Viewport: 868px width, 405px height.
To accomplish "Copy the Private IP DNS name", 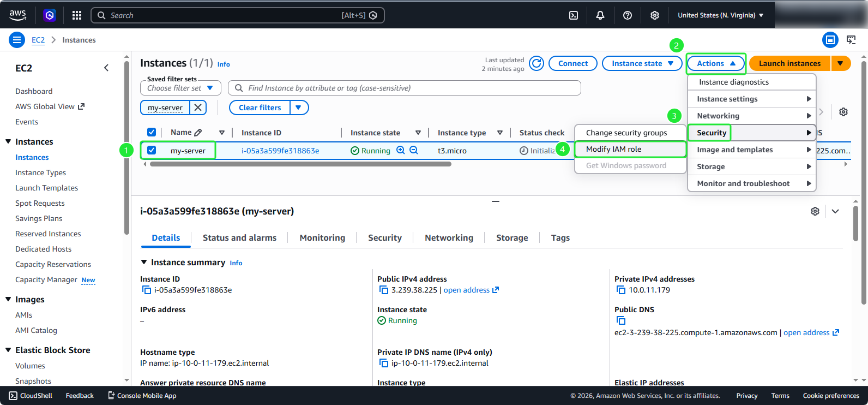I will [384, 363].
